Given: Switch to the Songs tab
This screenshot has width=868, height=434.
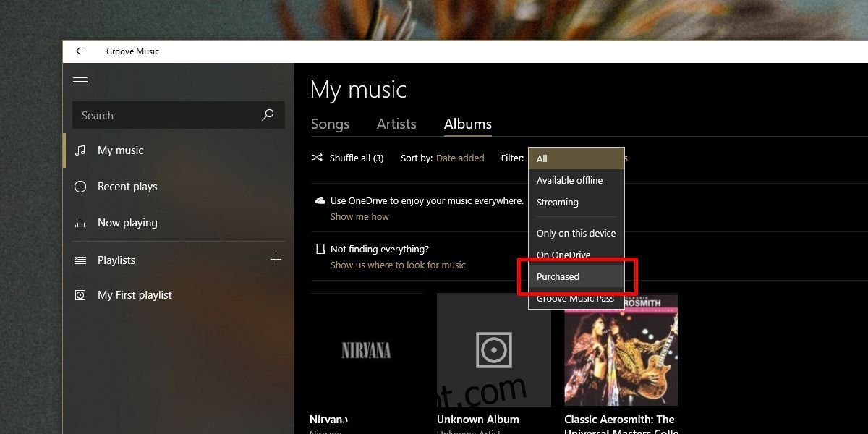Looking at the screenshot, I should click(331, 124).
